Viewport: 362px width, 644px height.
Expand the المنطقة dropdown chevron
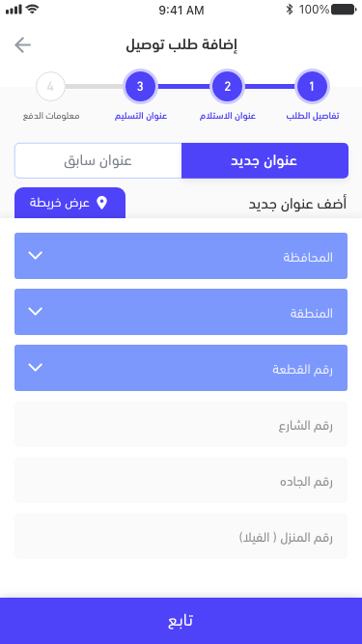[x=36, y=311]
